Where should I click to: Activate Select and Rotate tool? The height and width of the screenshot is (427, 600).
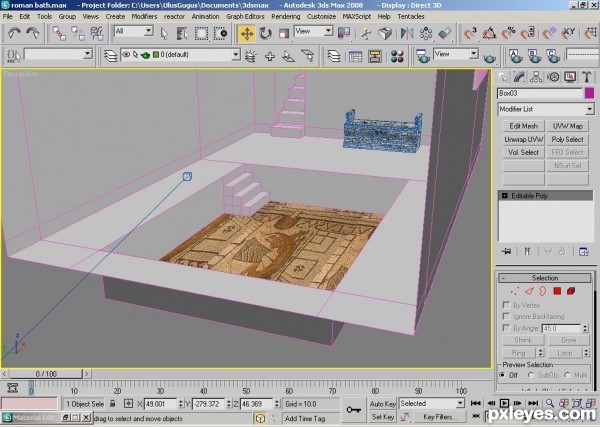(265, 34)
